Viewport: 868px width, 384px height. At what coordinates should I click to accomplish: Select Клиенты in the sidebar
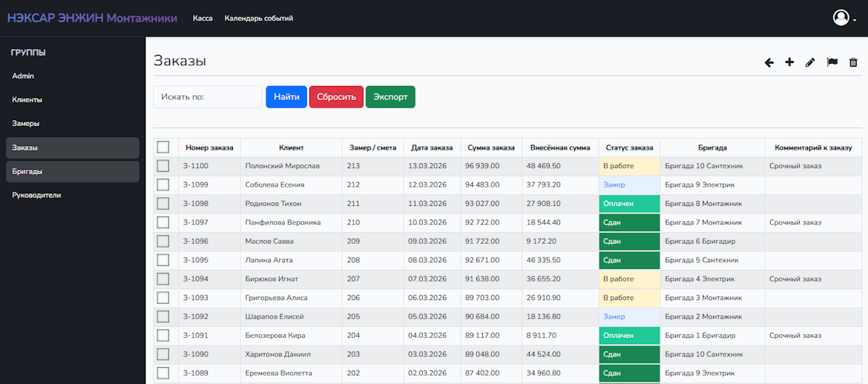point(27,99)
